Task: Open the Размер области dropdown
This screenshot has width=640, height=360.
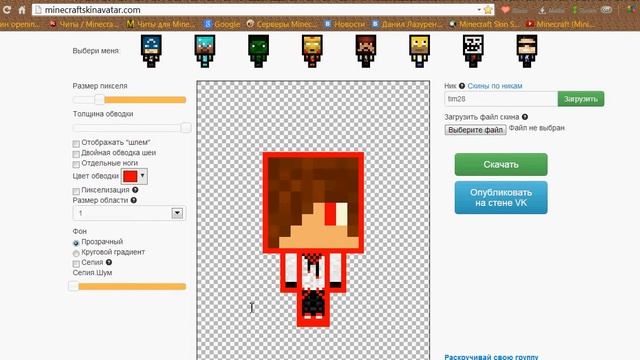Action: [129, 213]
